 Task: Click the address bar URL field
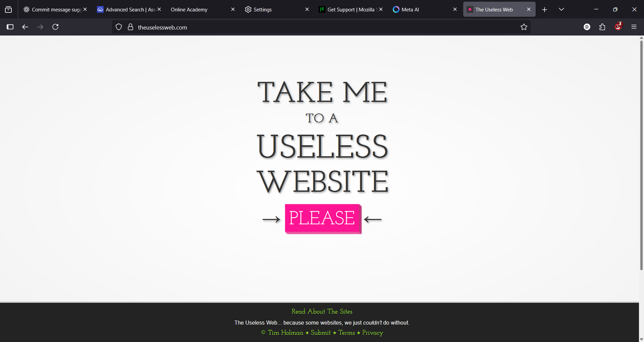tap(322, 27)
